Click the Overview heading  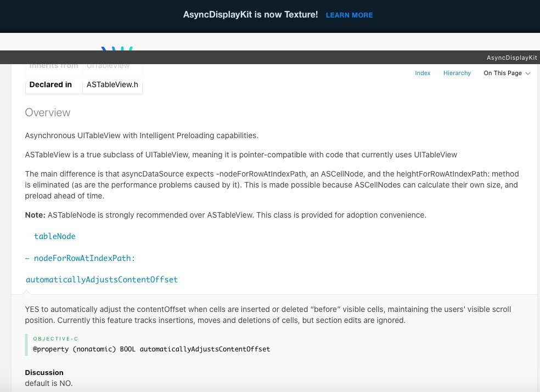pyautogui.click(x=48, y=112)
